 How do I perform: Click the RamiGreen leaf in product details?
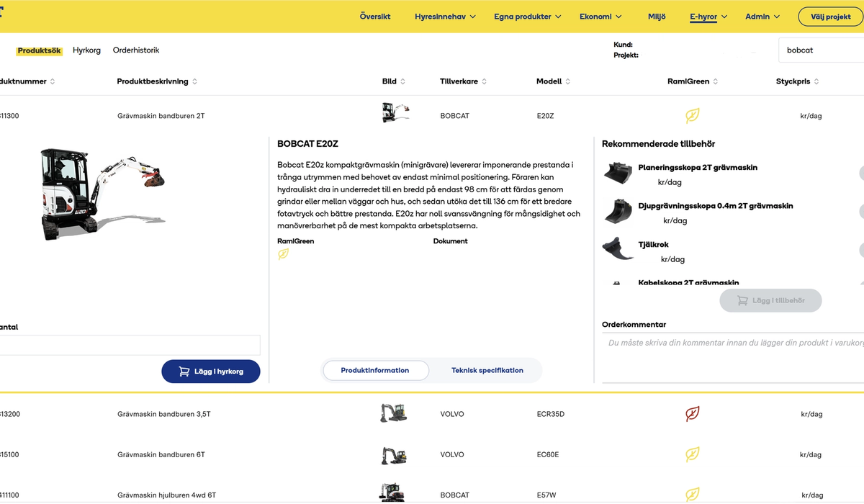pyautogui.click(x=284, y=254)
